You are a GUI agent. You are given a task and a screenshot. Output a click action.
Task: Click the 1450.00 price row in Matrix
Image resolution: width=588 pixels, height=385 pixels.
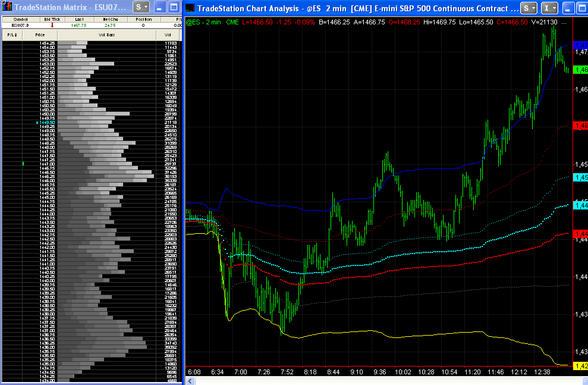[x=92, y=114]
